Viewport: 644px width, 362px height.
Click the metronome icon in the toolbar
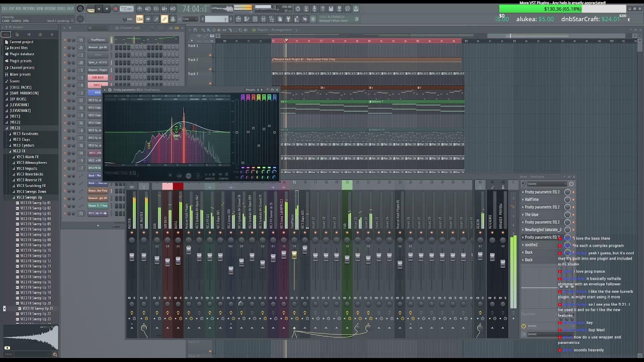(x=139, y=9)
